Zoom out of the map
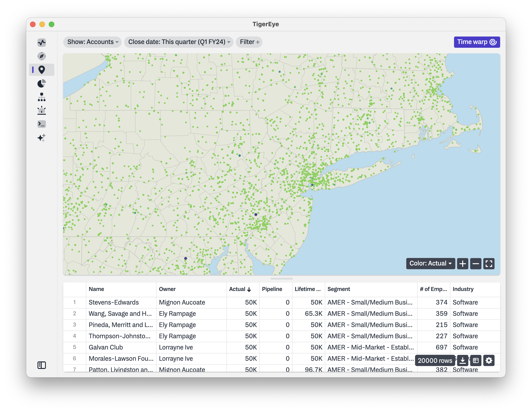Image resolution: width=532 pixels, height=412 pixels. point(476,263)
